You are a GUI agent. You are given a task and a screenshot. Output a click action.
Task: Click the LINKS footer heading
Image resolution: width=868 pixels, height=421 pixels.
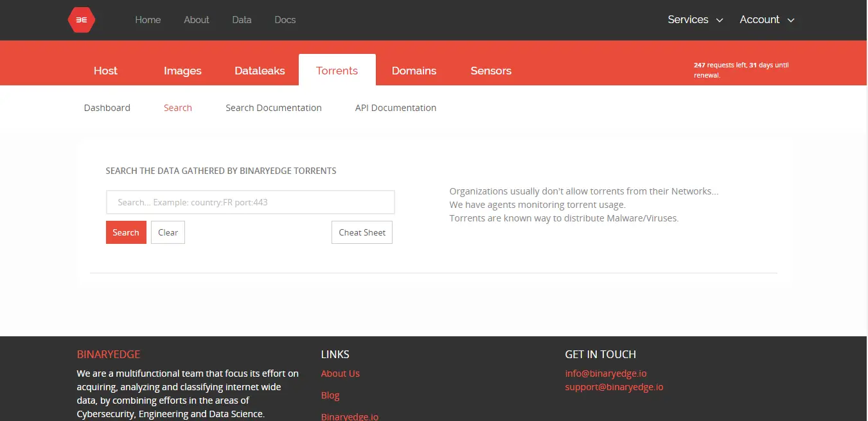(x=335, y=354)
